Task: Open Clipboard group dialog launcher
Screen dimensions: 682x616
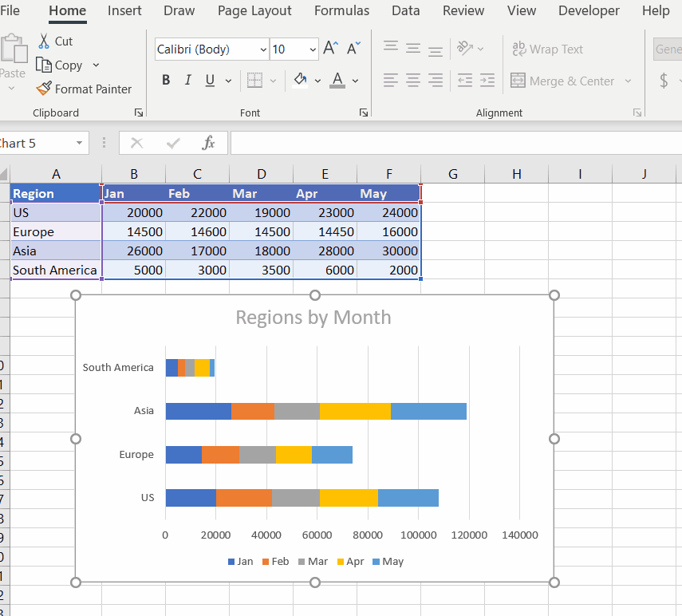Action: 139,113
